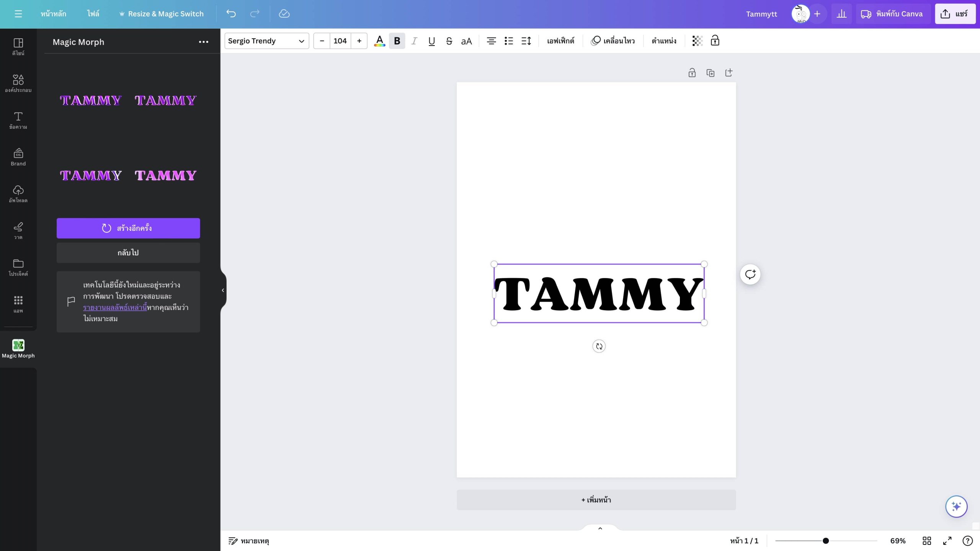
Task: Click the + เพิ่มหน้า add page button
Action: tap(596, 500)
